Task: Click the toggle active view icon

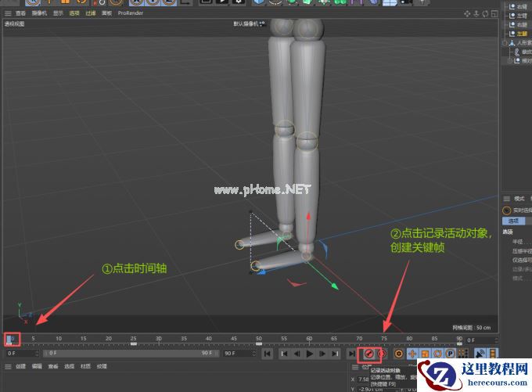Action: (494, 13)
